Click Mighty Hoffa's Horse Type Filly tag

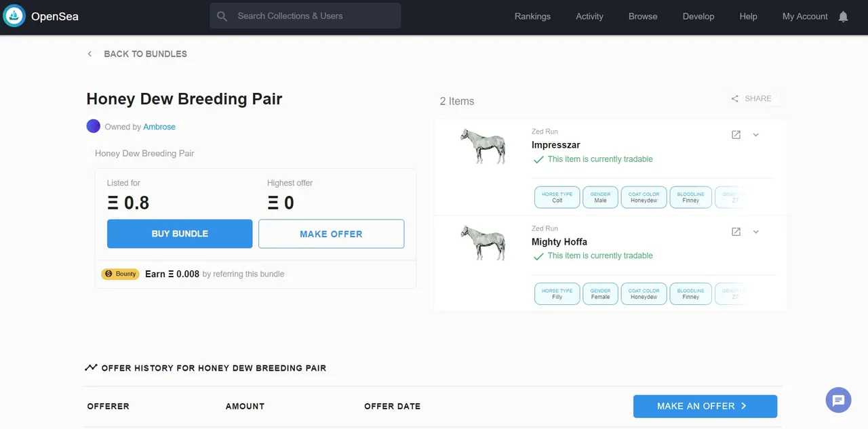(557, 294)
